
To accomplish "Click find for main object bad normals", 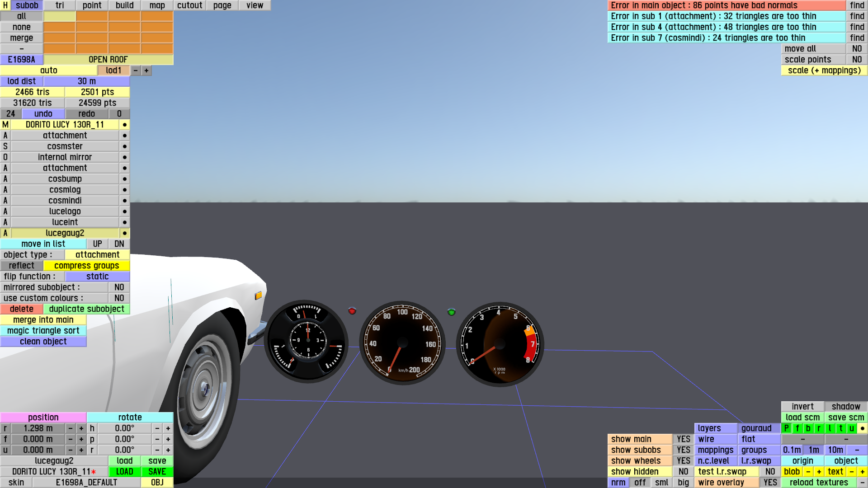I will tap(857, 5).
